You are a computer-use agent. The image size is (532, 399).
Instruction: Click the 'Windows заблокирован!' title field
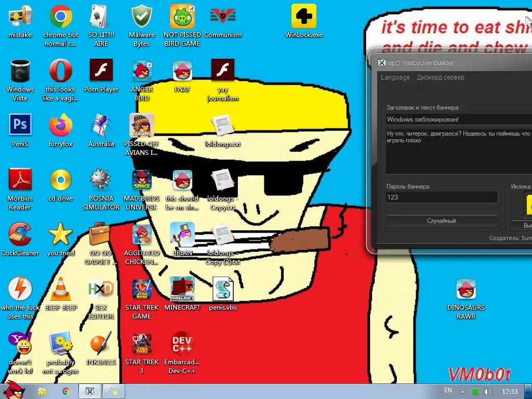click(x=459, y=119)
